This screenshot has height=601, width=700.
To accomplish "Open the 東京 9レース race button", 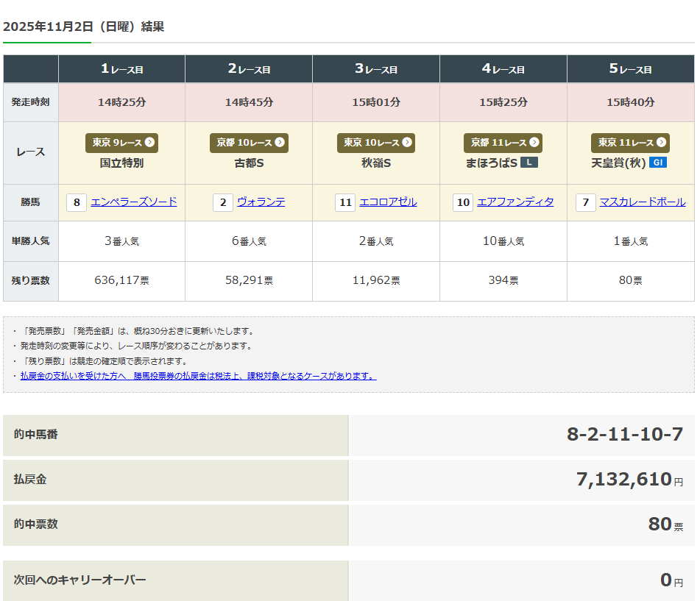I will [121, 143].
